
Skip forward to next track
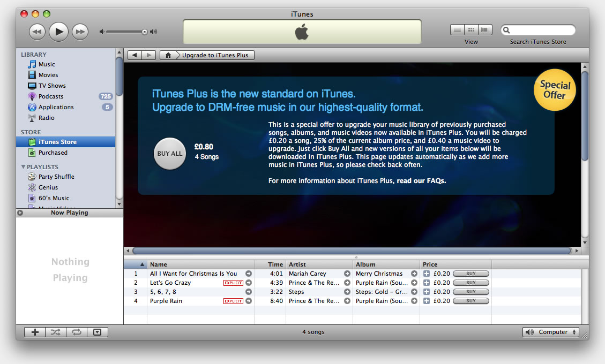pyautogui.click(x=80, y=32)
